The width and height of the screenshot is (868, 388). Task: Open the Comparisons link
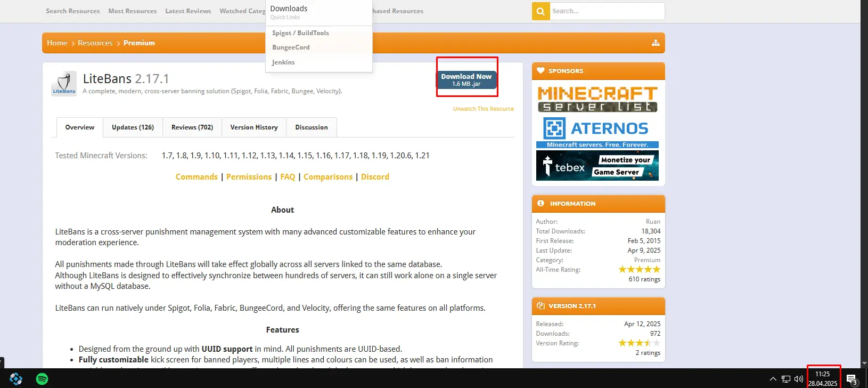328,177
